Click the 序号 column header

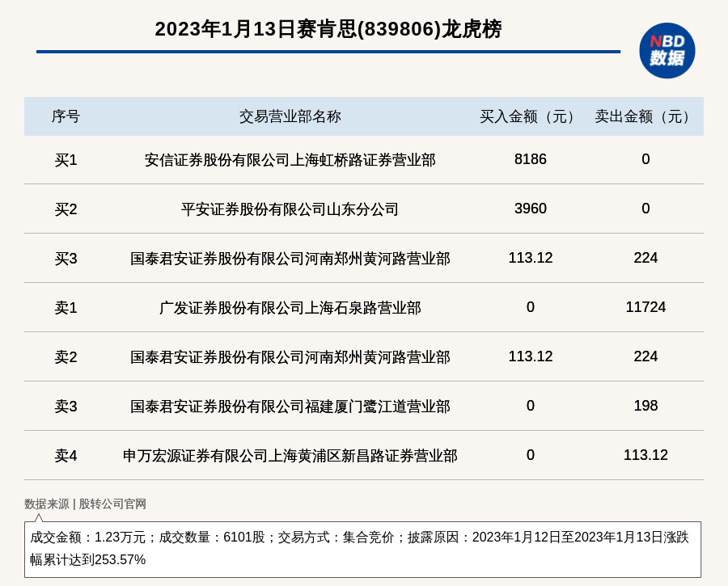coord(66,116)
